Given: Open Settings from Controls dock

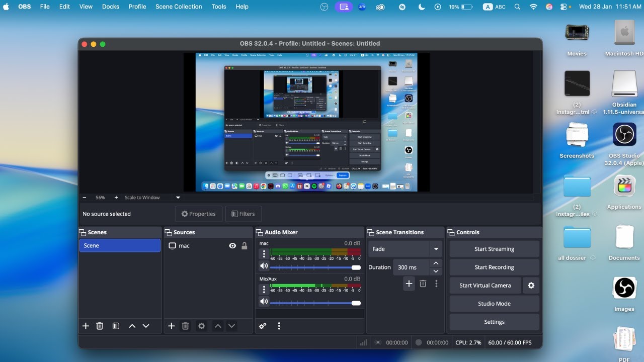Looking at the screenshot, I should (x=494, y=322).
